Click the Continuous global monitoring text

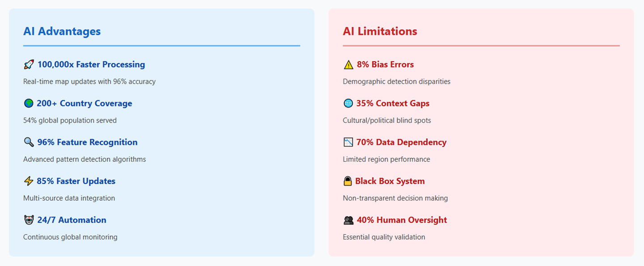pyautogui.click(x=70, y=237)
